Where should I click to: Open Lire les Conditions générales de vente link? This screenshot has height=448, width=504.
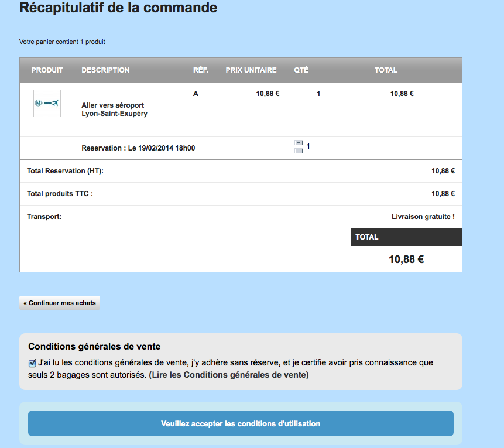229,375
